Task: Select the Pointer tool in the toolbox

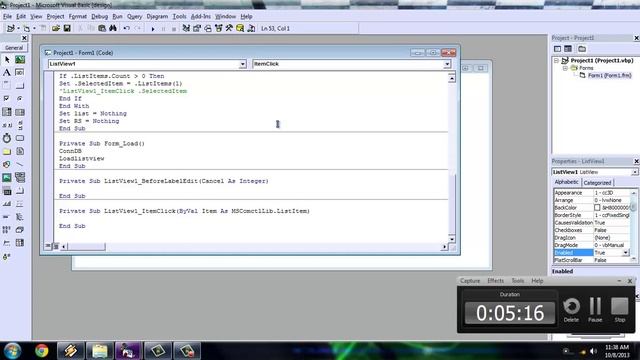Action: (x=7, y=60)
